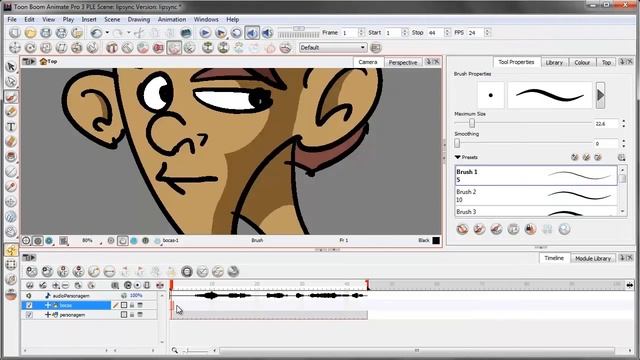This screenshot has width=640, height=360.
Task: Open the Windows menu
Action: point(206,20)
